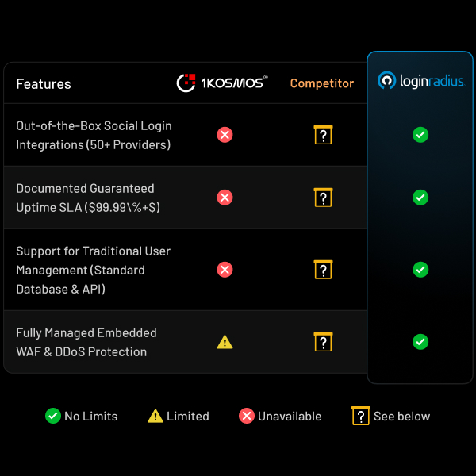Click the "Fully Managed Embedded WAF" feature text
The image size is (476, 476).
tap(86, 333)
